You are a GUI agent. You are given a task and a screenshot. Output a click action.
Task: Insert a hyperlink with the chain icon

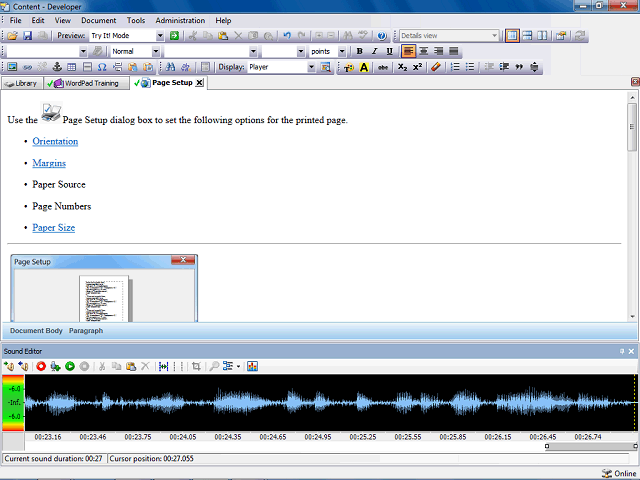click(27, 67)
